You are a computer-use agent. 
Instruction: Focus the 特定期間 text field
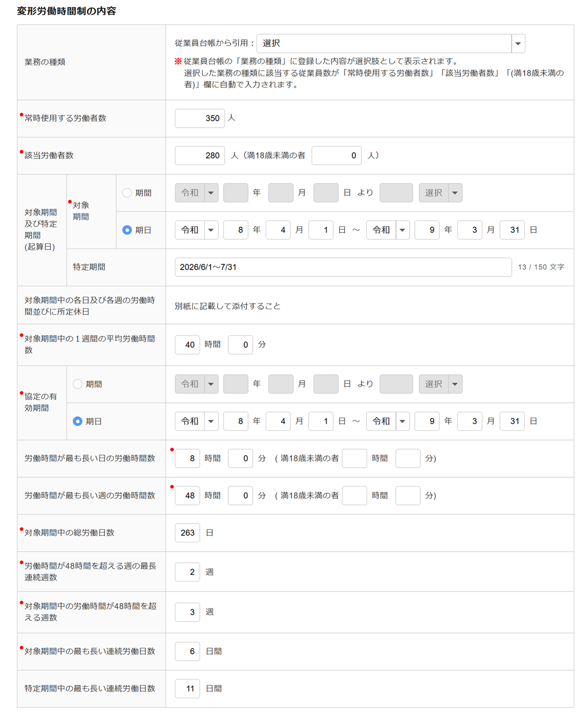(x=343, y=267)
